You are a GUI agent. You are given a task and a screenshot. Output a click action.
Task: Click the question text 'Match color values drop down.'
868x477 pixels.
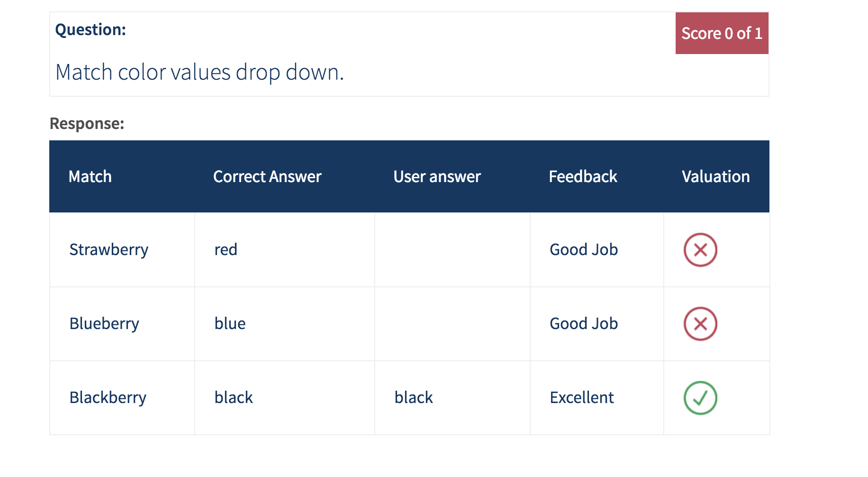tap(199, 73)
